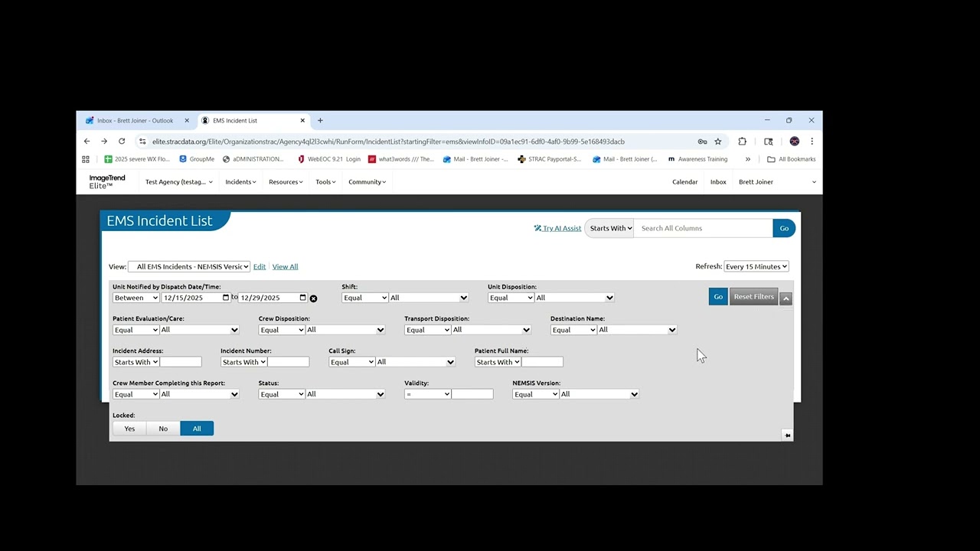Click the browser back arrow
This screenshot has width=980, height=551.
(x=87, y=142)
